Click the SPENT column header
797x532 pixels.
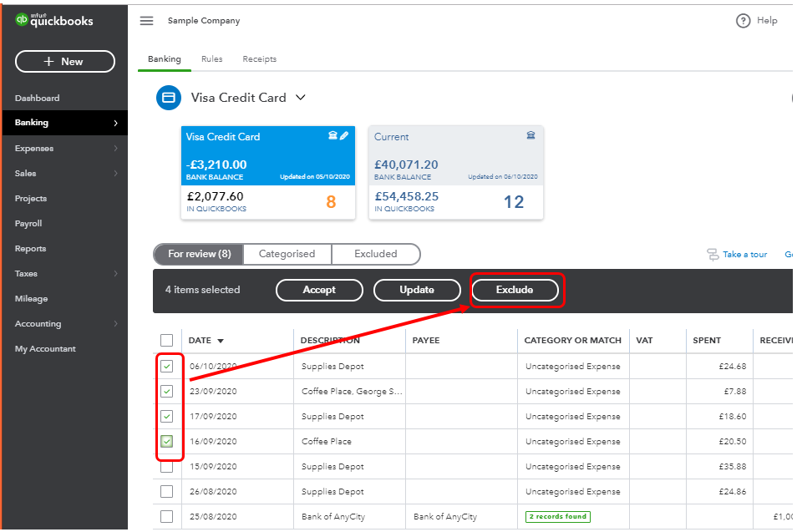[707, 341]
